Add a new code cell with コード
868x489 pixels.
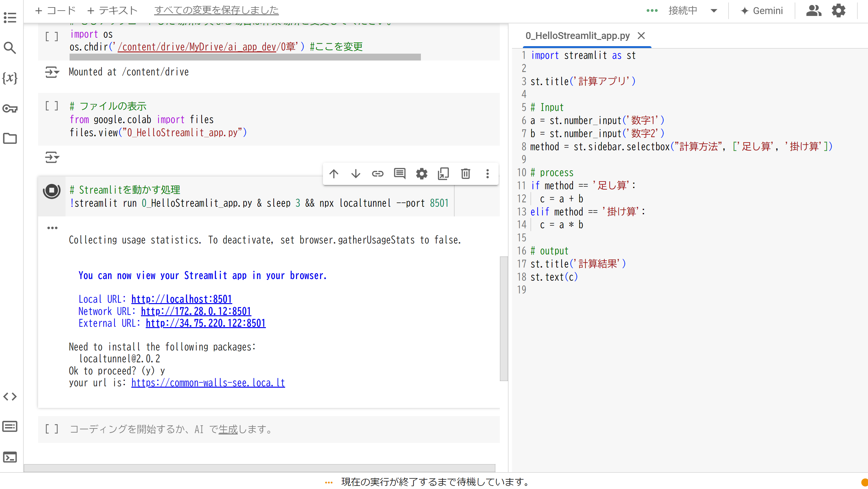click(56, 10)
